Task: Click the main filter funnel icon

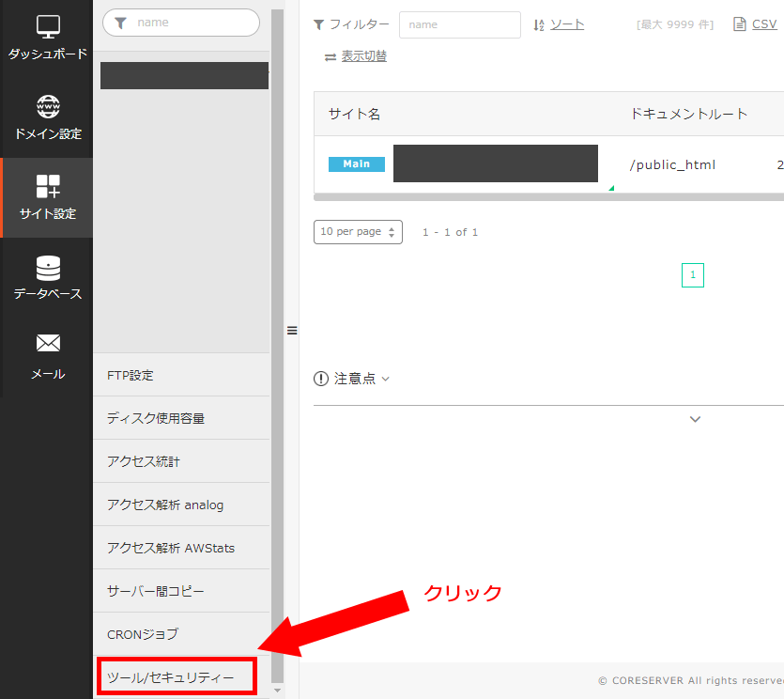Action: [x=319, y=24]
